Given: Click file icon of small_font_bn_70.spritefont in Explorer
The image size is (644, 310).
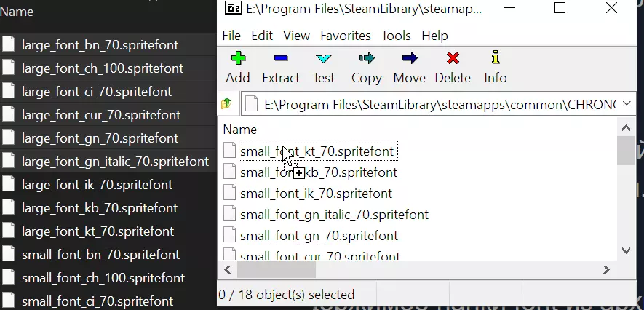Looking at the screenshot, I should point(8,254).
